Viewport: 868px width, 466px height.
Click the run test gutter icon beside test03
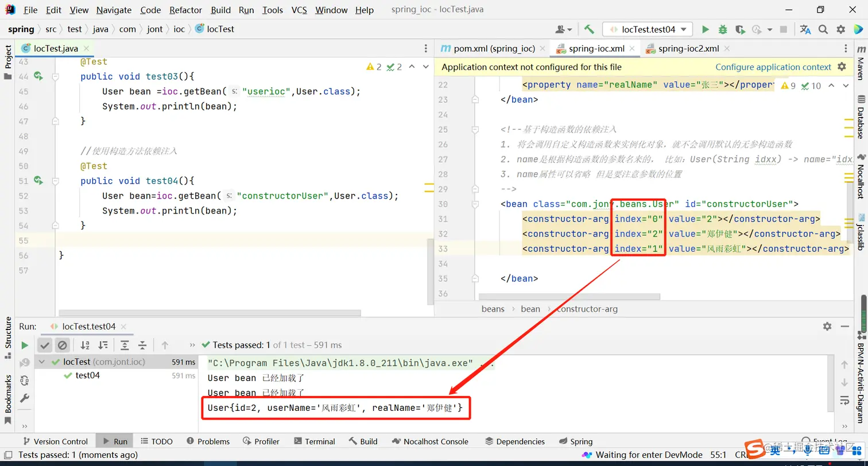38,76
